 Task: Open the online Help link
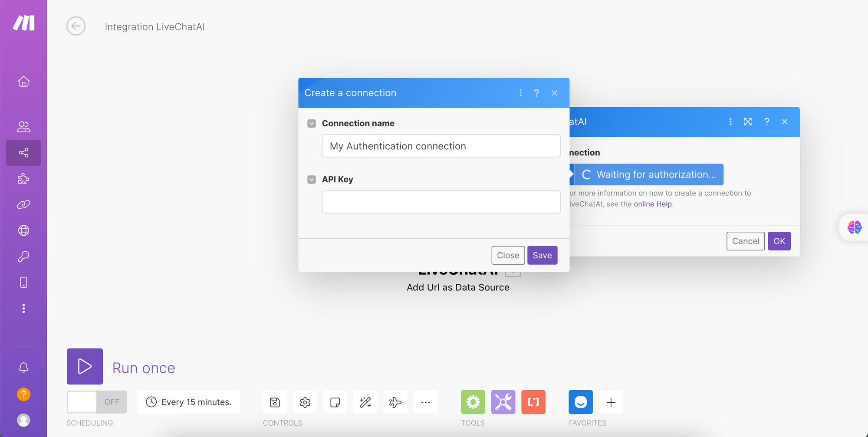(x=653, y=204)
